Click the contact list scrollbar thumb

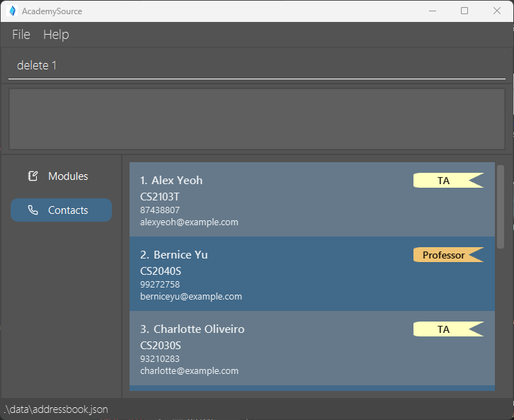(x=501, y=206)
